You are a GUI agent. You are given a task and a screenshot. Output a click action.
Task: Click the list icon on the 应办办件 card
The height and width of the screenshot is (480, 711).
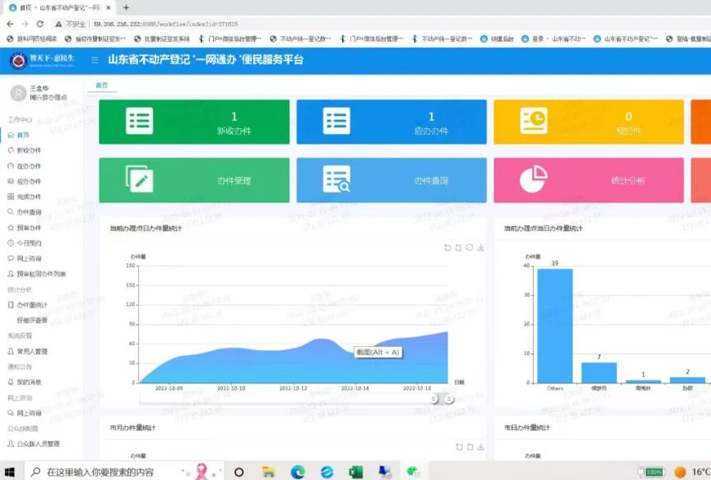[336, 121]
